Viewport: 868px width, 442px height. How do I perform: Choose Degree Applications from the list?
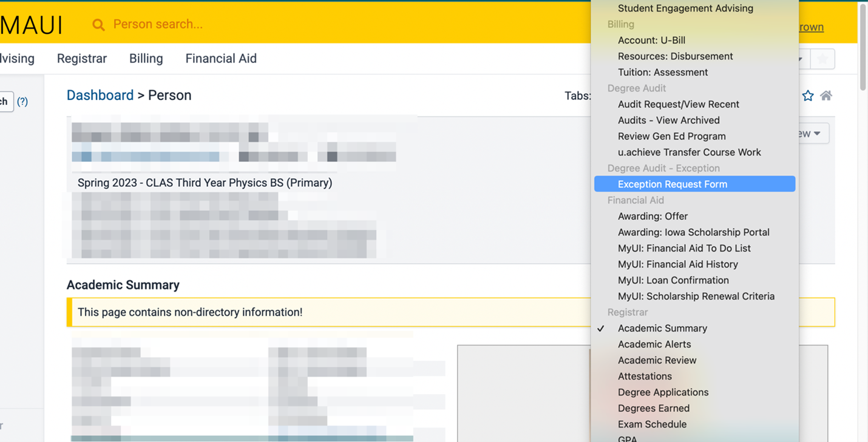click(x=663, y=392)
